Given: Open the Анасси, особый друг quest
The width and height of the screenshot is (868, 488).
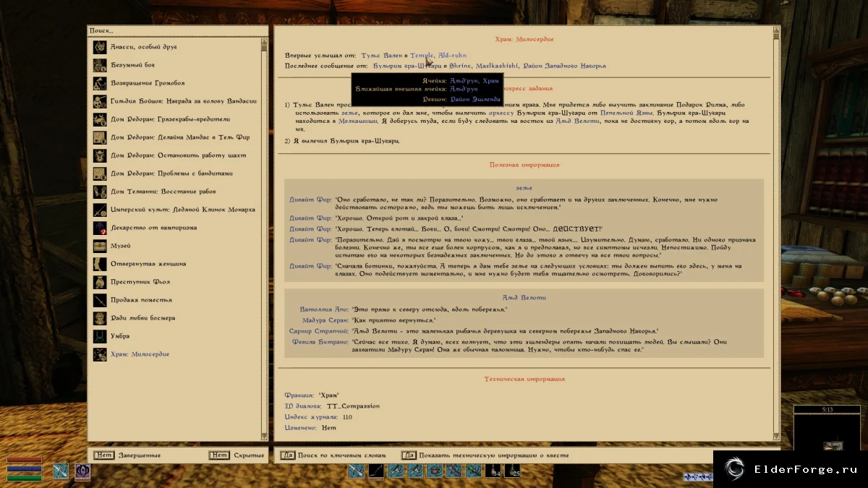Looking at the screenshot, I should coord(144,47).
